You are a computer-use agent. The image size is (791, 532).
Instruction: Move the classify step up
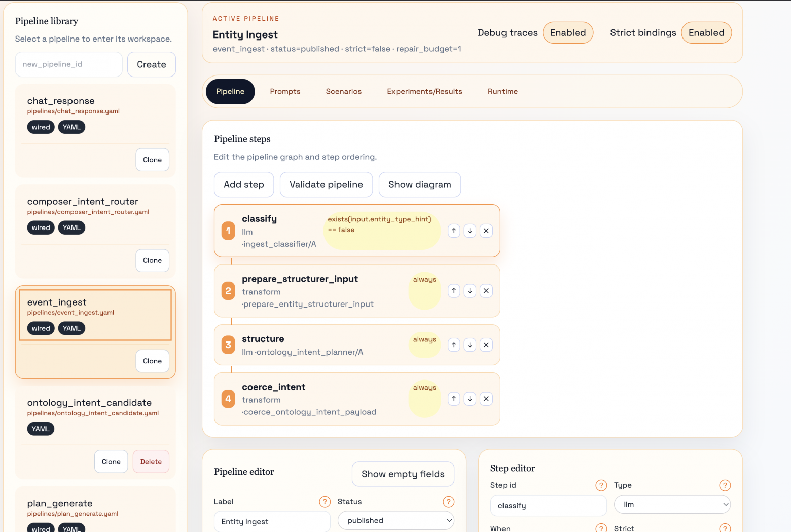pyautogui.click(x=454, y=231)
